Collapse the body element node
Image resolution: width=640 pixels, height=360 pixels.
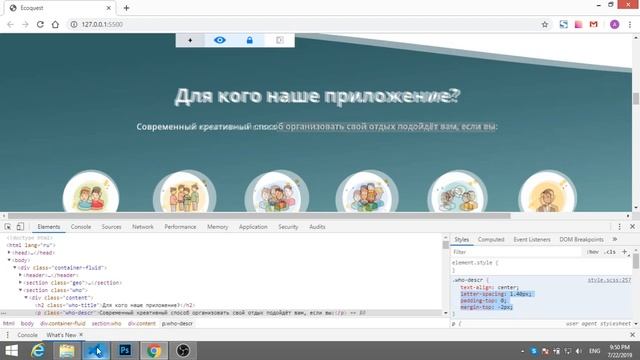click(x=9, y=260)
